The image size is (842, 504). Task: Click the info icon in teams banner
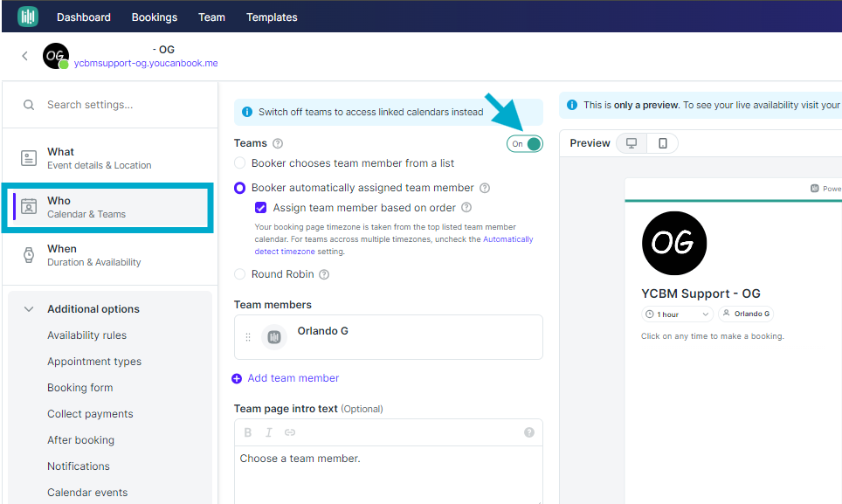[247, 112]
